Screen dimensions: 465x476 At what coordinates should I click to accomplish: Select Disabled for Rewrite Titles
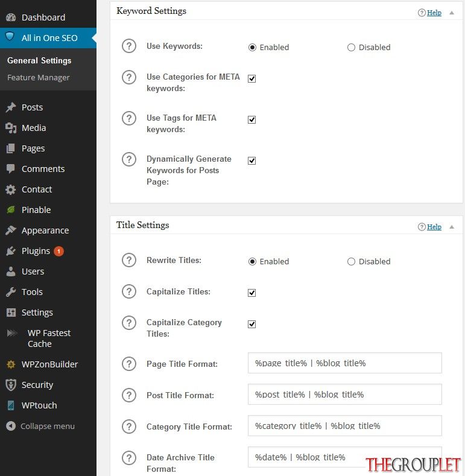tap(351, 261)
